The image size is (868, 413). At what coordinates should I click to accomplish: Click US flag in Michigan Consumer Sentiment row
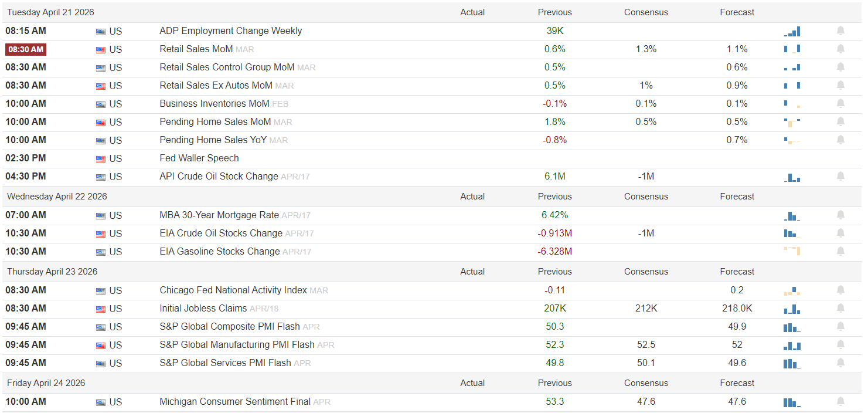[101, 402]
